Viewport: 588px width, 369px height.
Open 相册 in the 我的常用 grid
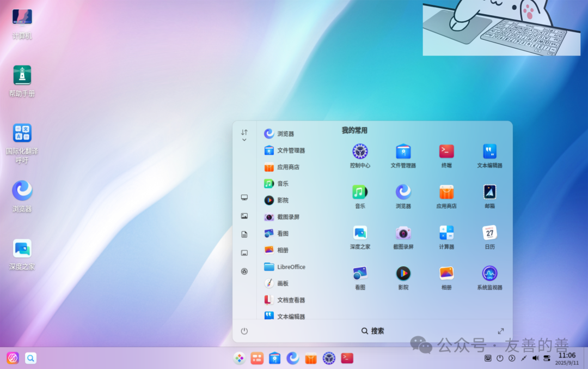446,278
